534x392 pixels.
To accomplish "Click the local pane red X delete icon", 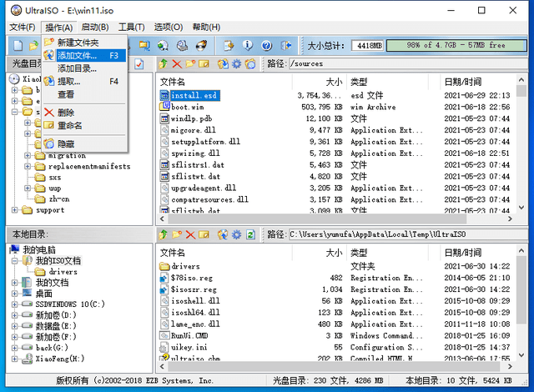I will click(190, 234).
